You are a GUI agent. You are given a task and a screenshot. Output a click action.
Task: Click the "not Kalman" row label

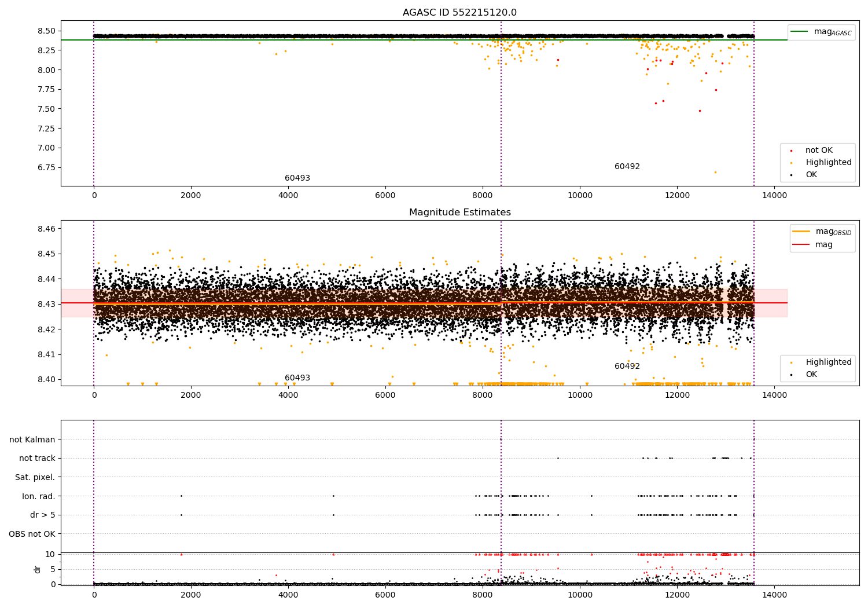[x=32, y=440]
